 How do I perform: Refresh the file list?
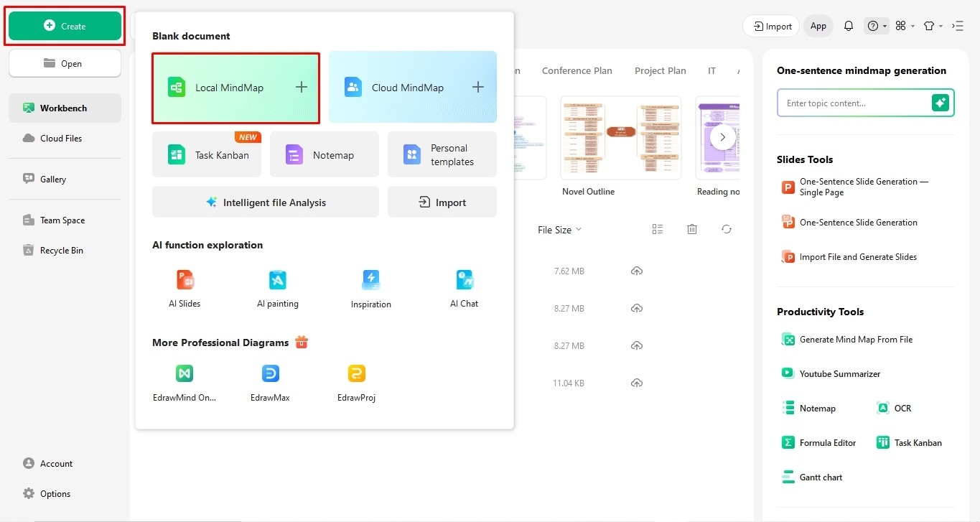[x=727, y=229]
